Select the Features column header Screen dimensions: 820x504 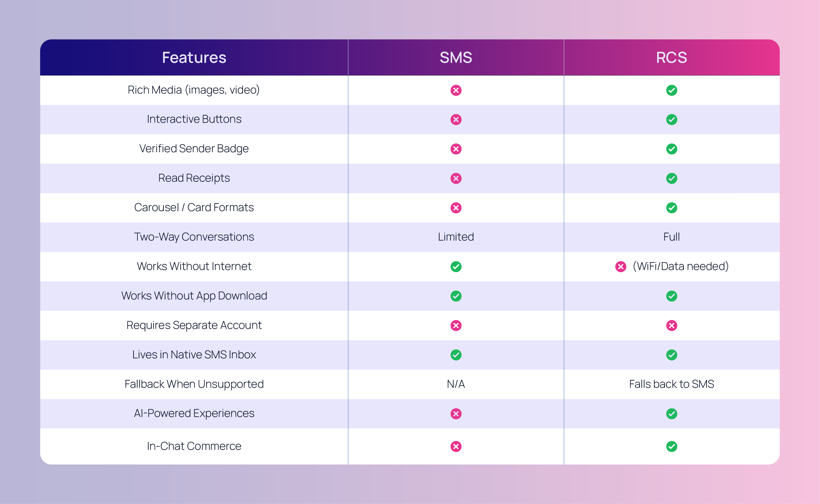click(x=194, y=57)
